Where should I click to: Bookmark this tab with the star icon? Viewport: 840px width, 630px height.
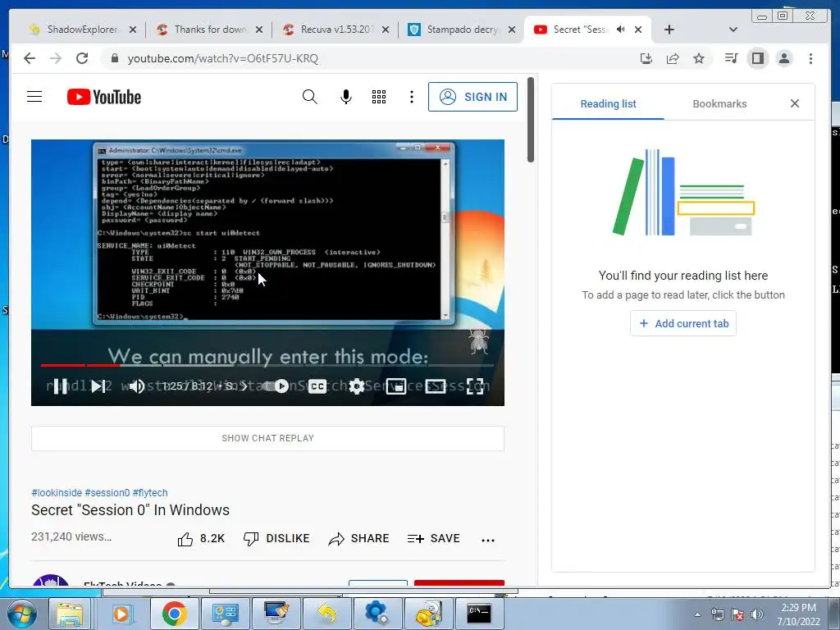(699, 58)
